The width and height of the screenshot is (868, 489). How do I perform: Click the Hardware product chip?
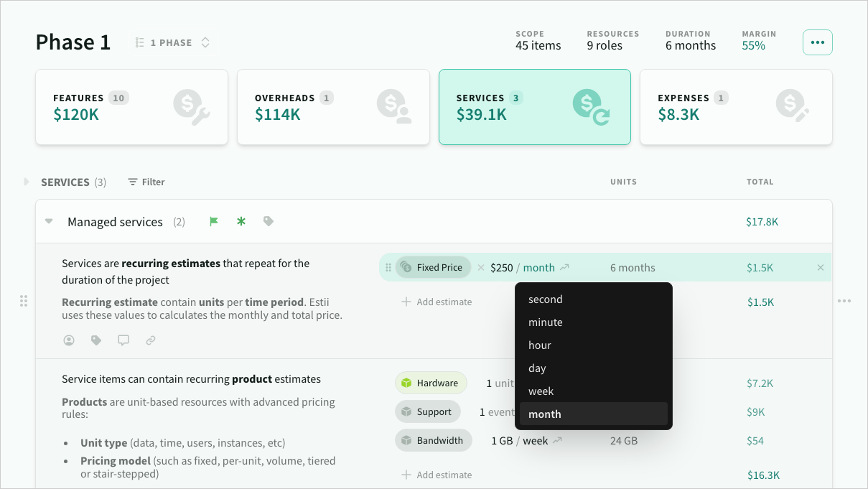coord(430,383)
